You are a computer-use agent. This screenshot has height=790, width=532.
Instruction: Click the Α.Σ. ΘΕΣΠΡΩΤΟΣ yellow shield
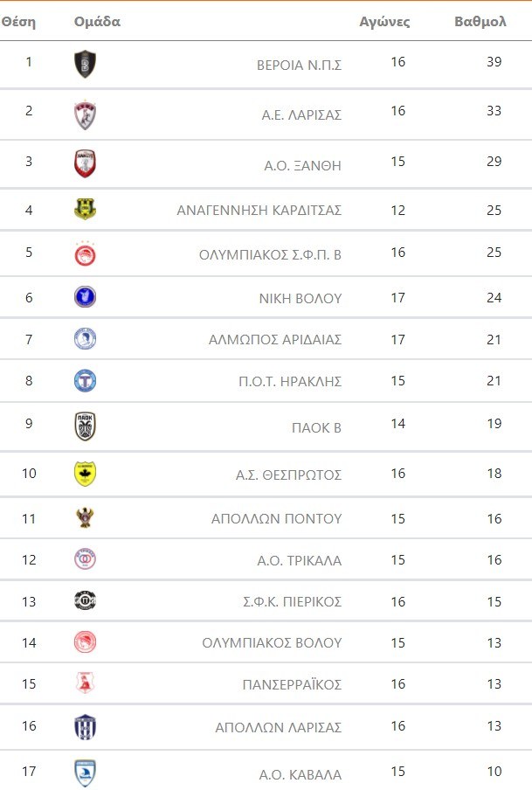pyautogui.click(x=85, y=475)
